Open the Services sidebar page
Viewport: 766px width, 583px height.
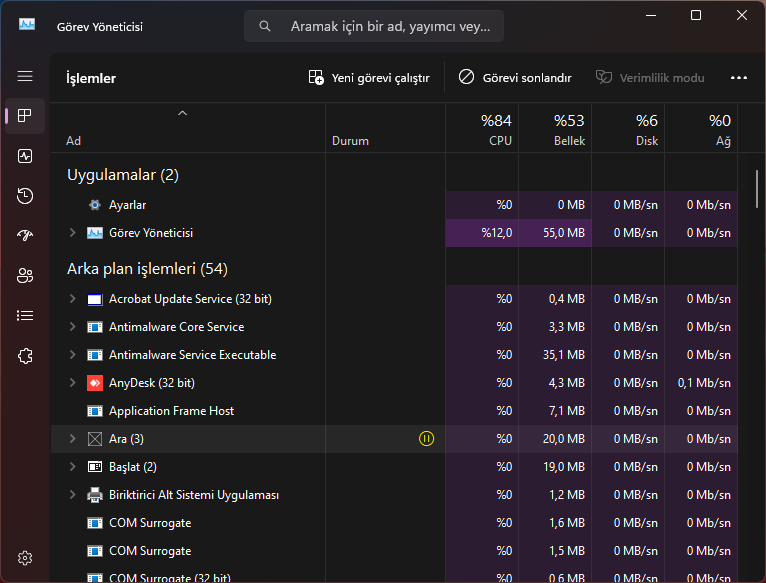(x=25, y=356)
